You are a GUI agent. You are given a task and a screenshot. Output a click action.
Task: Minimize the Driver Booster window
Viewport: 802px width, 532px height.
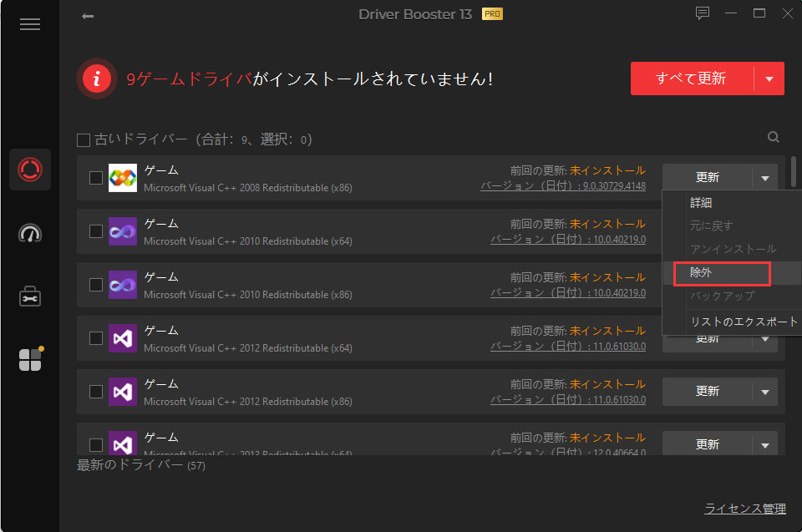click(x=731, y=13)
